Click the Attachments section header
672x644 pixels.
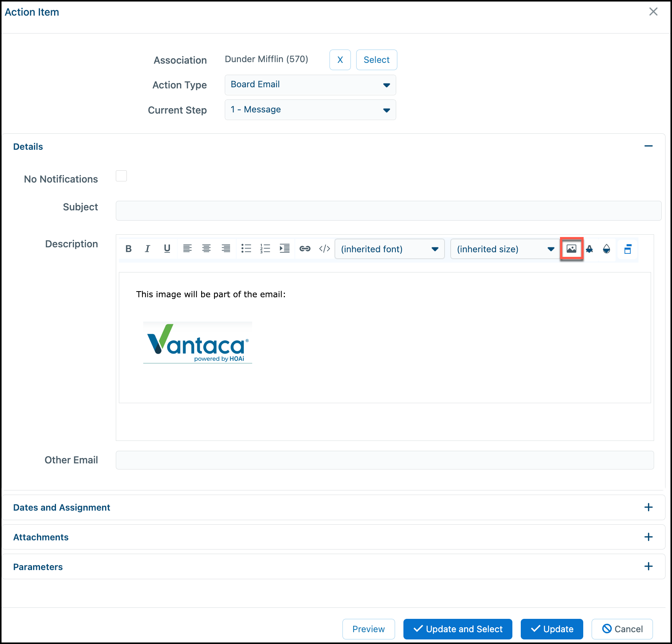click(41, 537)
